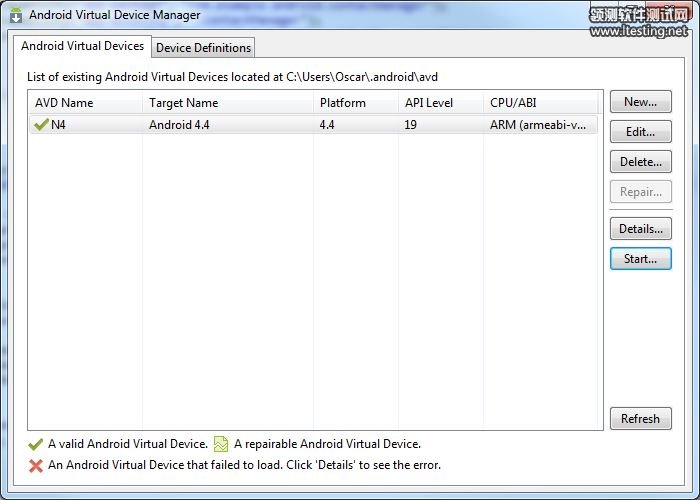Open Edit... for the selected AVD
Viewport: 700px width, 500px height.
click(640, 132)
